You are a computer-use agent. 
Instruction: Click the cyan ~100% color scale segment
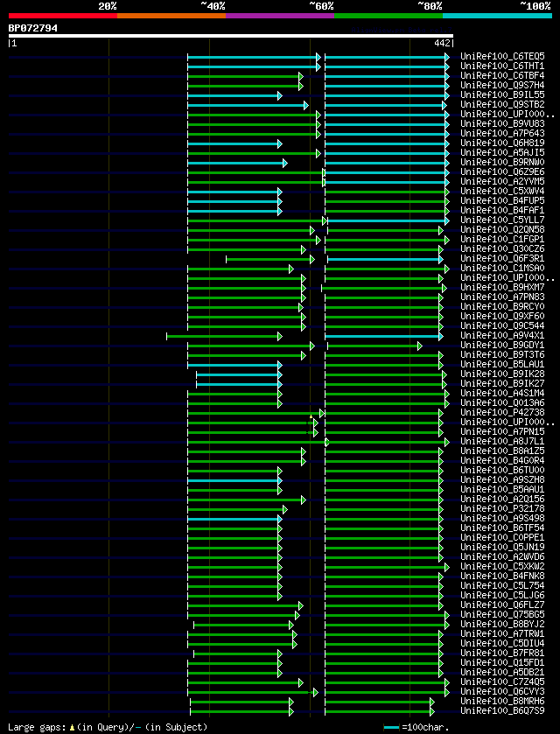[x=497, y=16]
